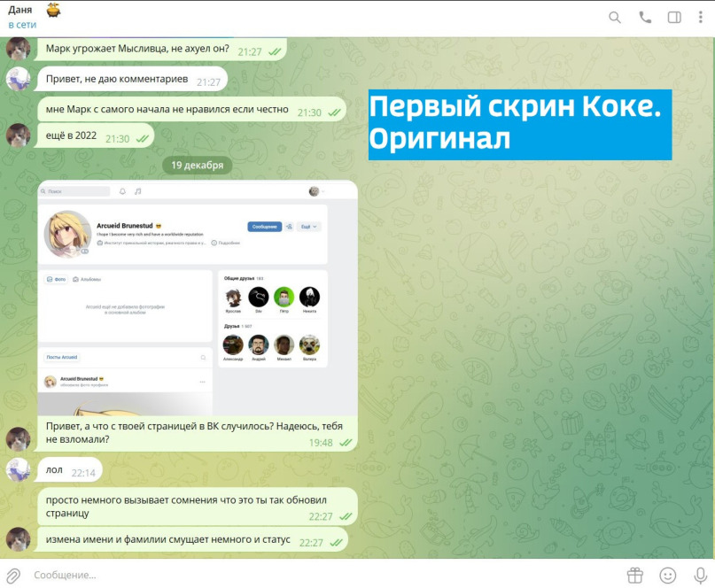715x588 pixels.
Task: Open search in this chat
Action: coord(615,17)
